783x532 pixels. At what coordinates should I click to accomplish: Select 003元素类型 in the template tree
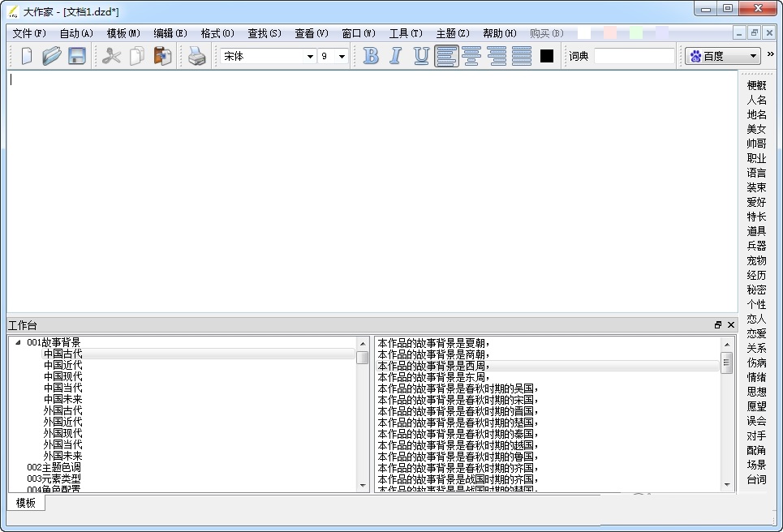coord(54,478)
